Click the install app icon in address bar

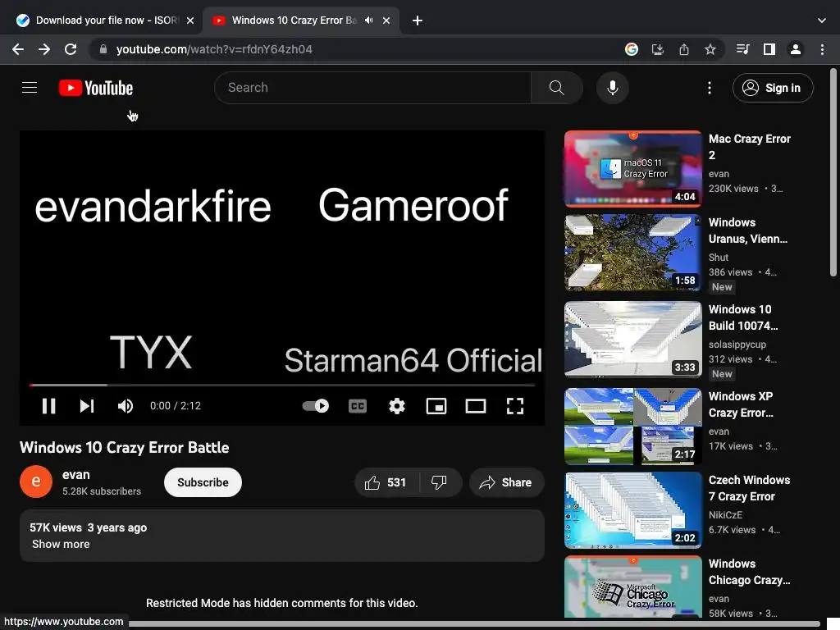pos(658,49)
